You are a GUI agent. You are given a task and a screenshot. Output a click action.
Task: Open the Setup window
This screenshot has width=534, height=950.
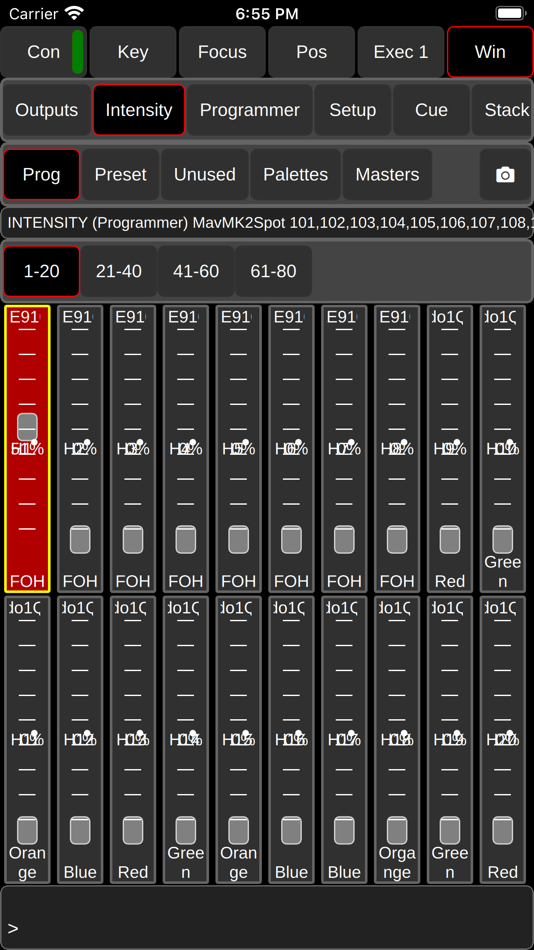tap(352, 110)
